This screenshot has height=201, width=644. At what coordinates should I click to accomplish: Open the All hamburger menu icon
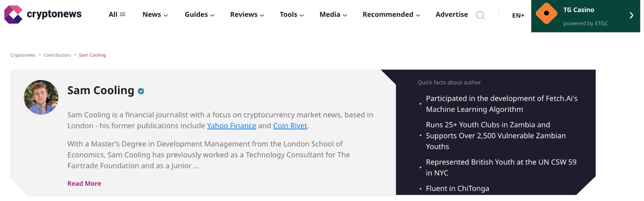[123, 14]
